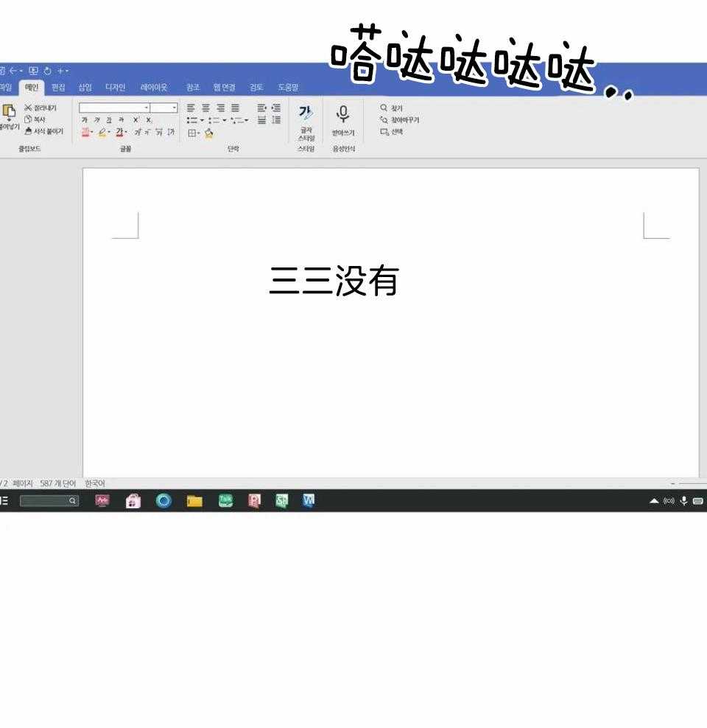Viewport: 707px width, 728px height.
Task: Expand the font size dropdown
Action: [x=174, y=108]
